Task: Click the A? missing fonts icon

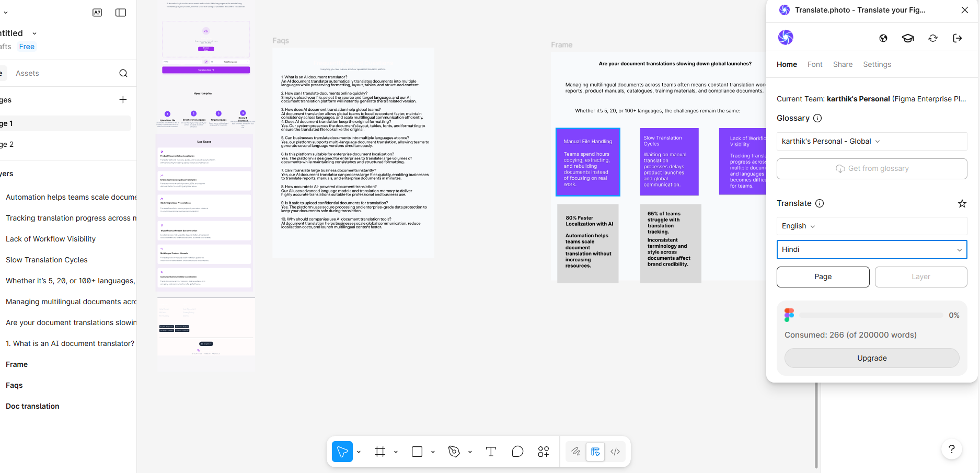Action: tap(97, 13)
